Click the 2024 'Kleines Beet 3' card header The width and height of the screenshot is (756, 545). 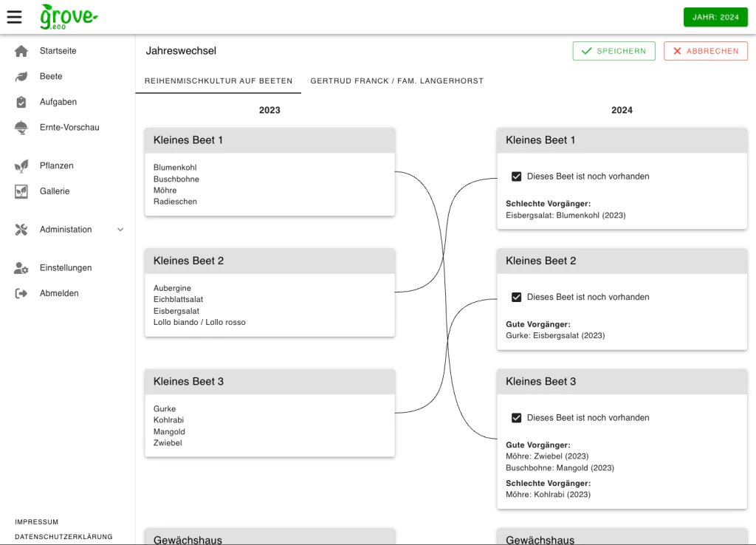tap(622, 382)
